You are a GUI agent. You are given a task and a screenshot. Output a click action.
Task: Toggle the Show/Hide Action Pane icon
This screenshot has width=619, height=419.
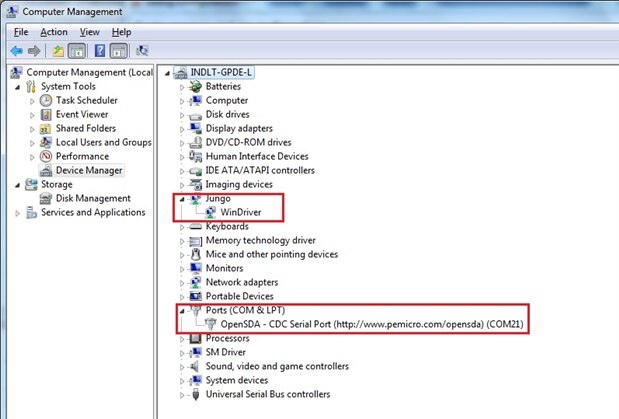(x=118, y=51)
